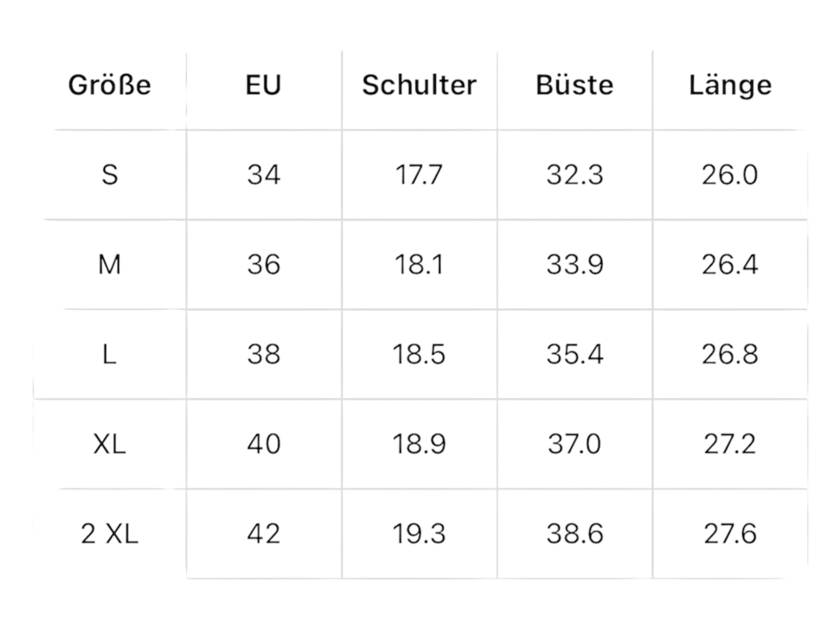Click EU size 40 cell
This screenshot has width=840, height=630.
pyautogui.click(x=263, y=444)
